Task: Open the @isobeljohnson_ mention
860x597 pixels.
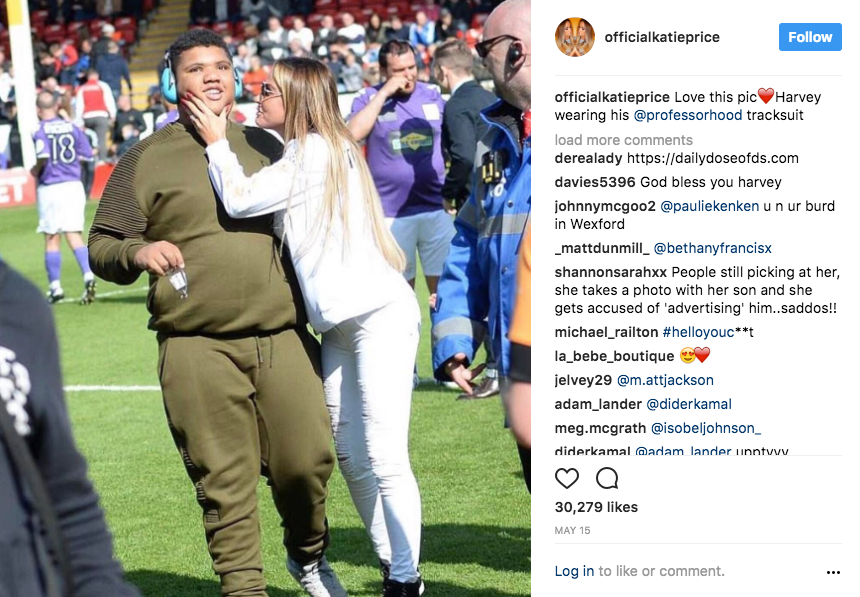Action: pyautogui.click(x=706, y=428)
